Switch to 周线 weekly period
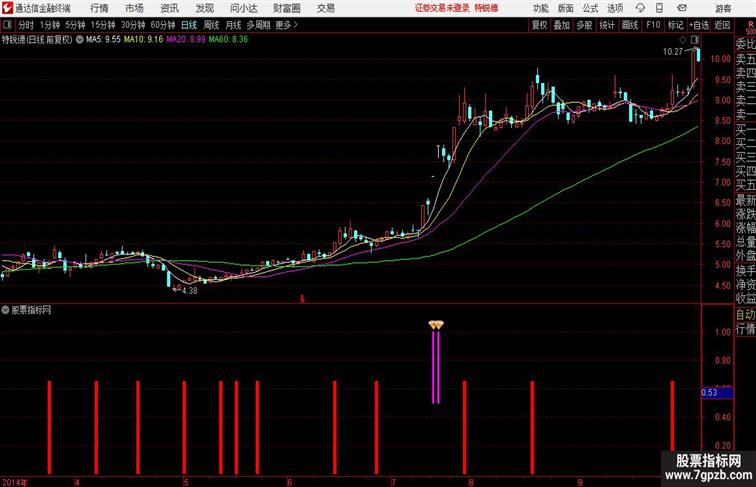Viewport: 756px width, 487px height. tap(211, 25)
